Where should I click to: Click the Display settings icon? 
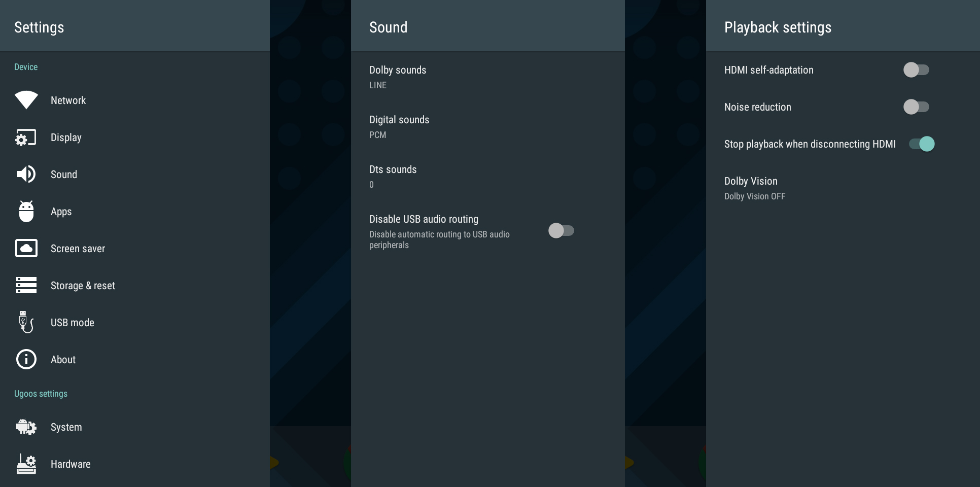pyautogui.click(x=26, y=137)
